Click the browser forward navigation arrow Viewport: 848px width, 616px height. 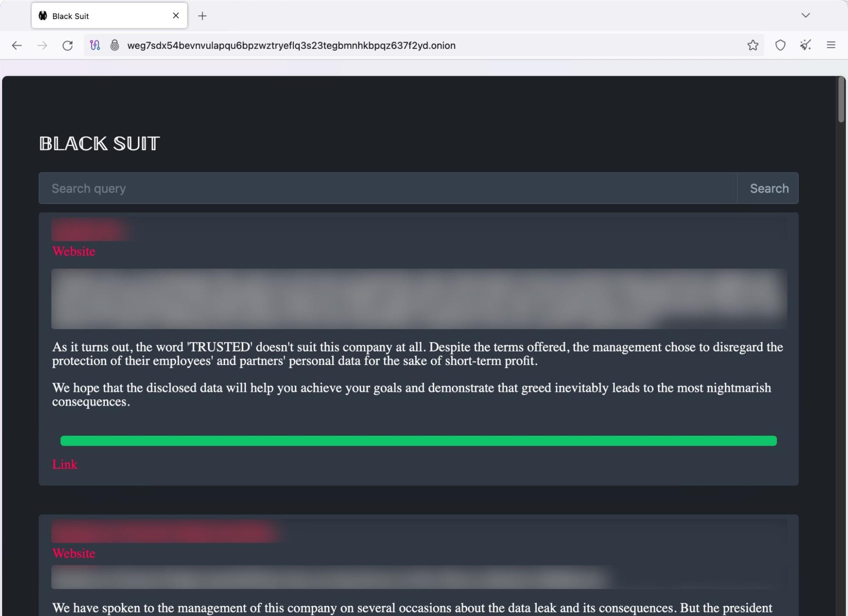[x=42, y=45]
